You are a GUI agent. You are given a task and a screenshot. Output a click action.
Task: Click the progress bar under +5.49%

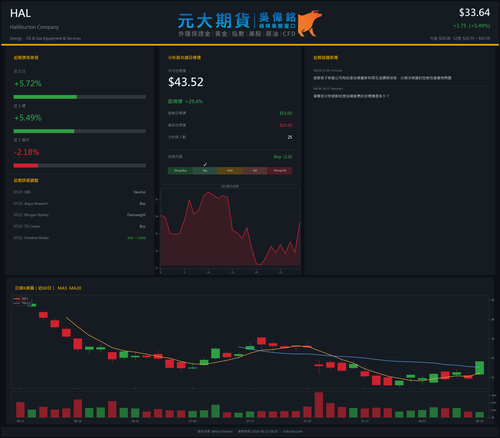[x=80, y=131]
